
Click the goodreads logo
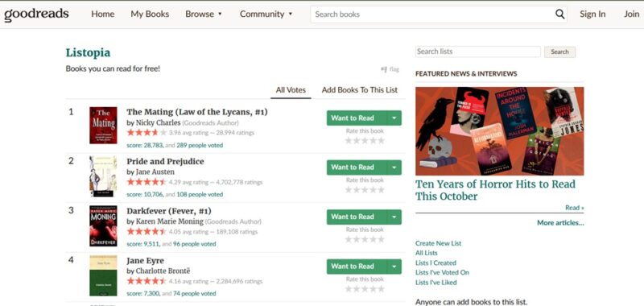pyautogui.click(x=36, y=14)
